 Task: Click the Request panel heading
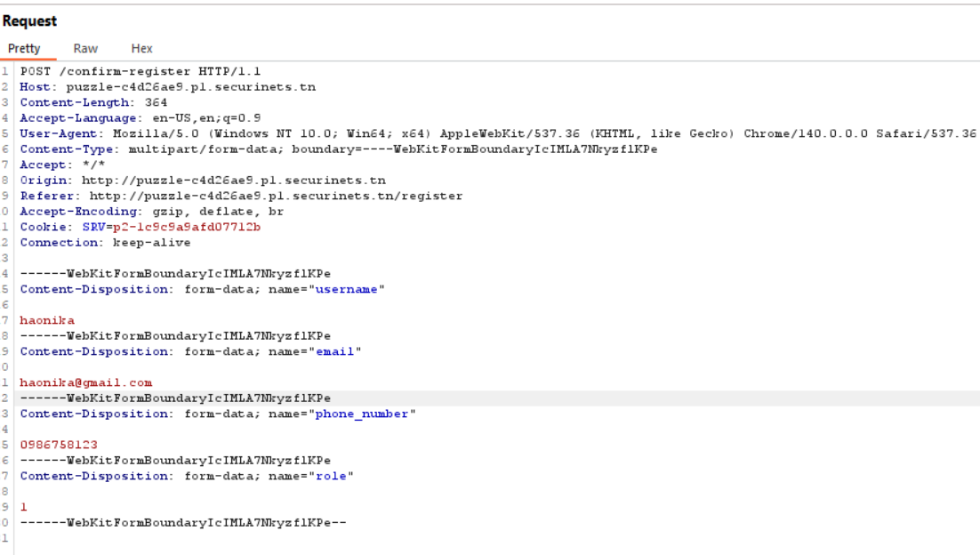29,21
